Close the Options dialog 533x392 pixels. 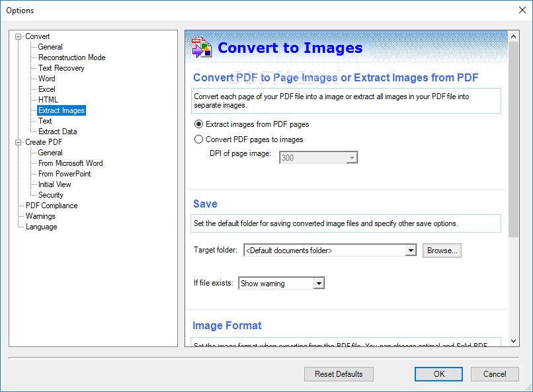[x=522, y=10]
